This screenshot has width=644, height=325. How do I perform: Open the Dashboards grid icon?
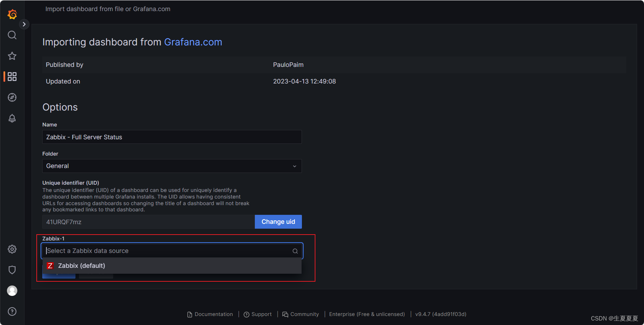pos(12,77)
